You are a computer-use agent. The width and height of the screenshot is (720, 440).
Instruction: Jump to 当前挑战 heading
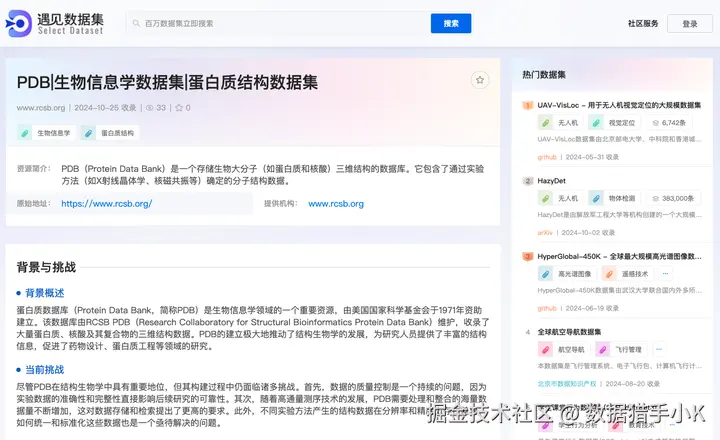coord(45,369)
